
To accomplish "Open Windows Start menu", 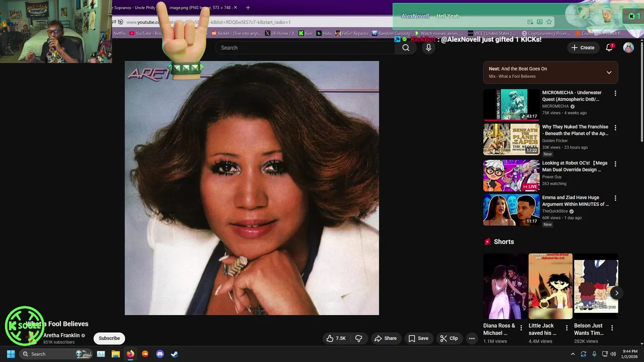I will tap(11, 354).
